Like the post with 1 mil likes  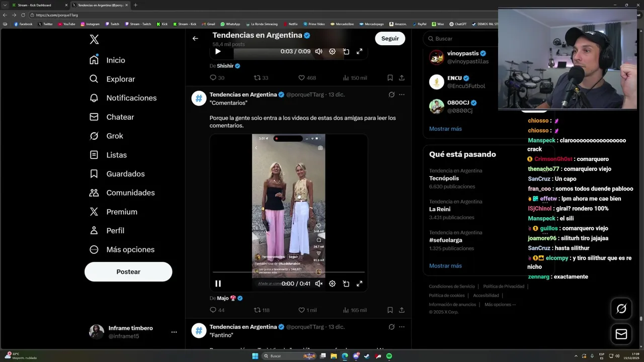[307, 310]
